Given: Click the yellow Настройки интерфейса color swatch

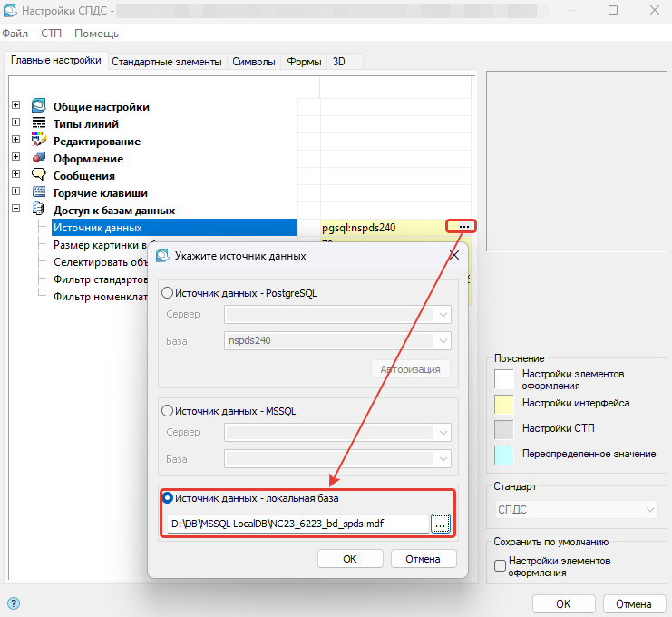Looking at the screenshot, I should 503,403.
